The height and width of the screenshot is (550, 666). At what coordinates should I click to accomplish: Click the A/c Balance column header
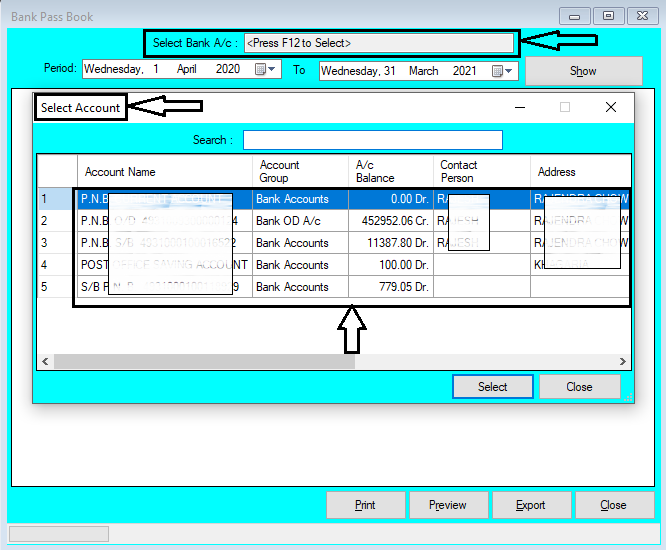coord(391,172)
